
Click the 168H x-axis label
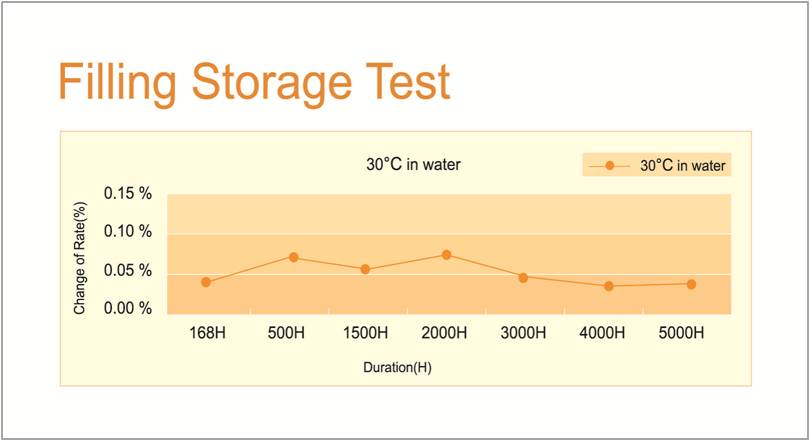(206, 332)
